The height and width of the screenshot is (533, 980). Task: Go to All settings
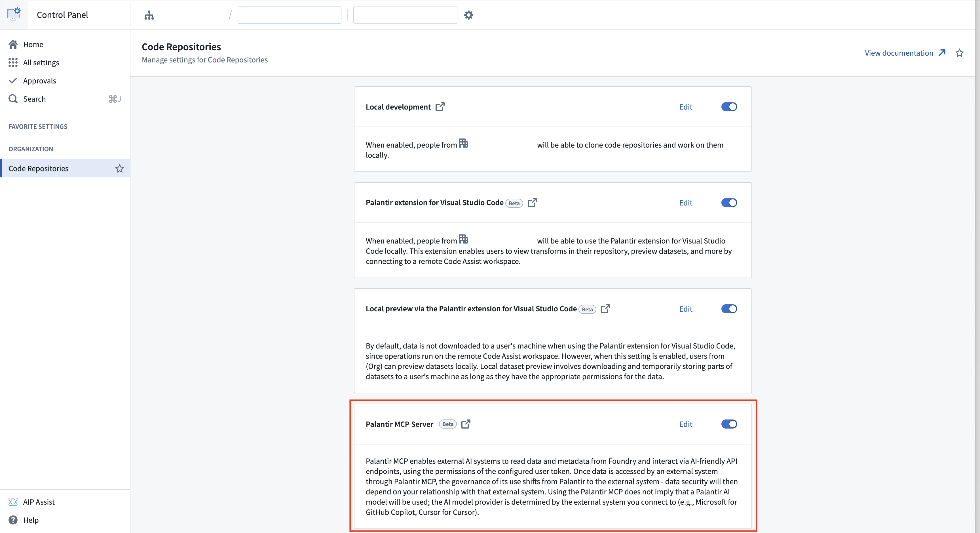(41, 63)
